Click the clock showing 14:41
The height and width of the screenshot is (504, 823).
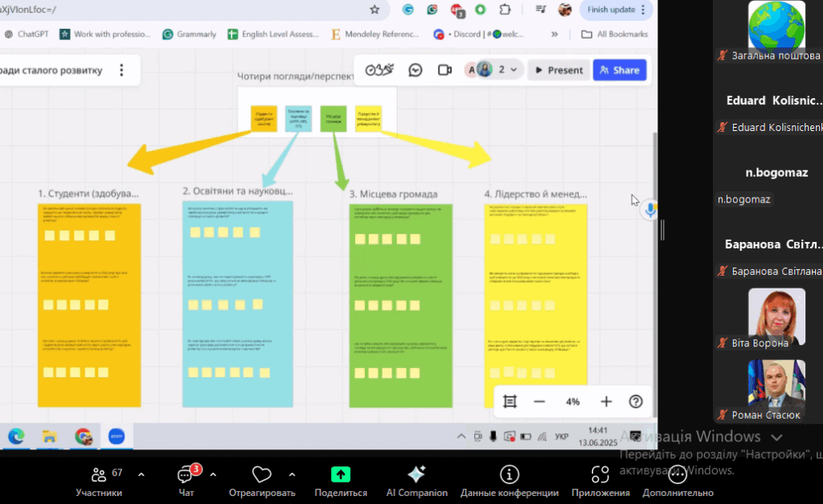(598, 431)
